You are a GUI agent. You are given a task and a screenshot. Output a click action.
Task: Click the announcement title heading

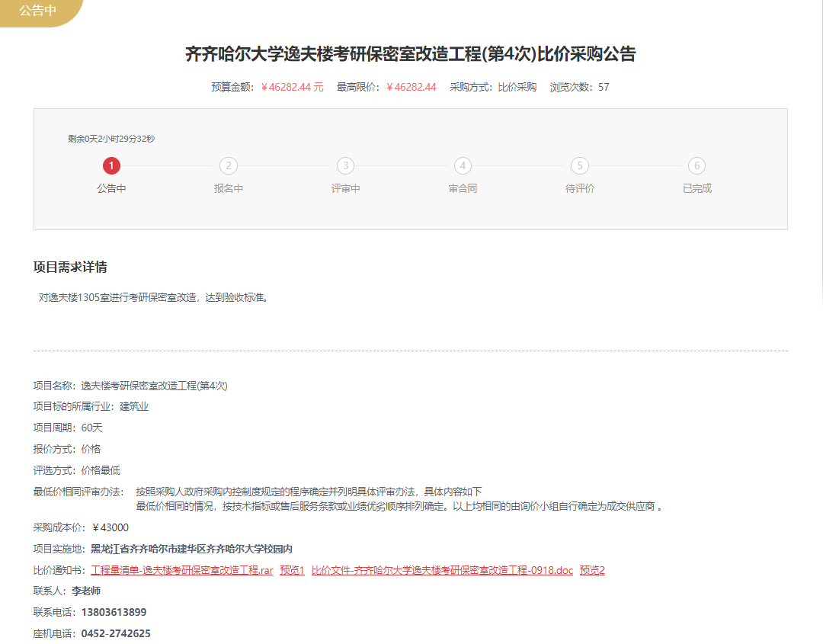pyautogui.click(x=411, y=54)
